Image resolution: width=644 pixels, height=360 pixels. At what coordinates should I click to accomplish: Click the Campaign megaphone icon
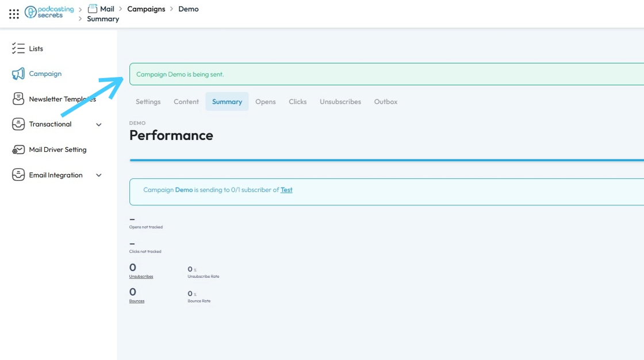pyautogui.click(x=18, y=74)
